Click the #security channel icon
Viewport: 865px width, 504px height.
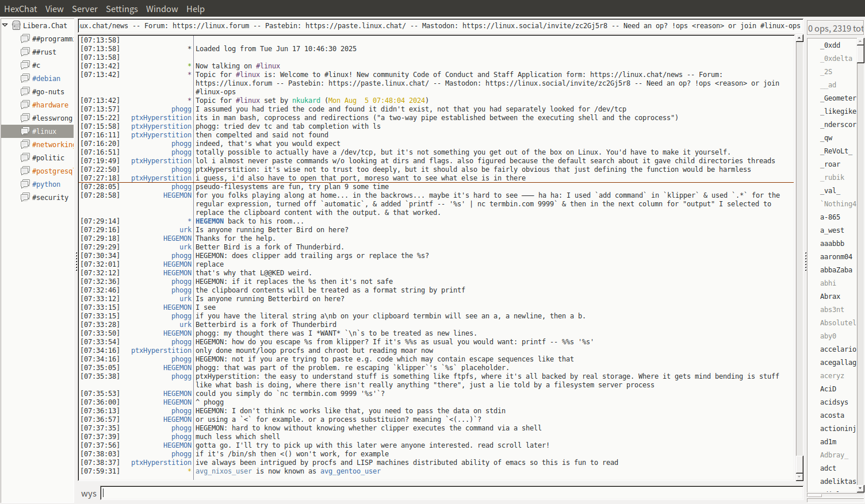pyautogui.click(x=25, y=197)
